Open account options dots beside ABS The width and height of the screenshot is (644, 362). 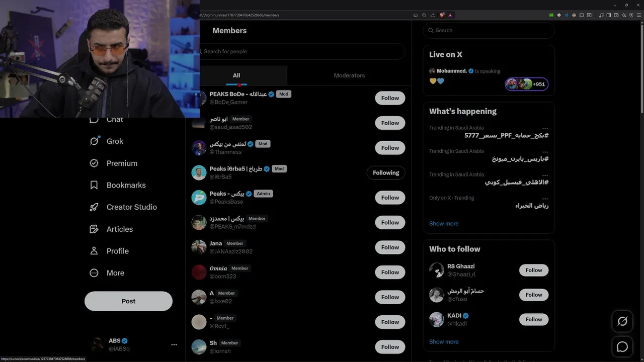click(x=174, y=345)
